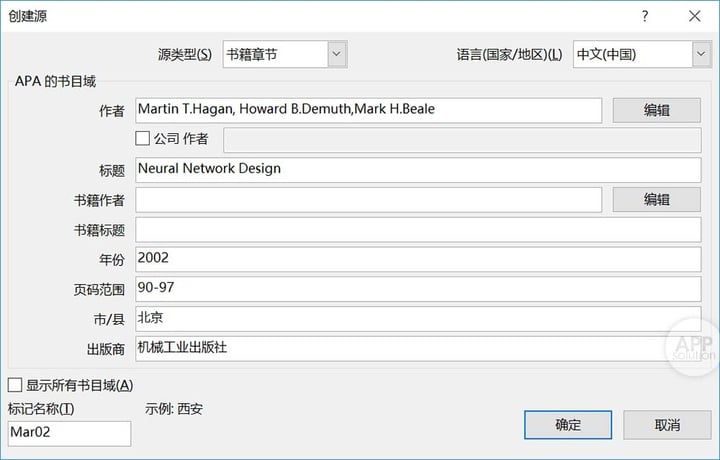Click the 示例: 西安 example text

(x=174, y=409)
